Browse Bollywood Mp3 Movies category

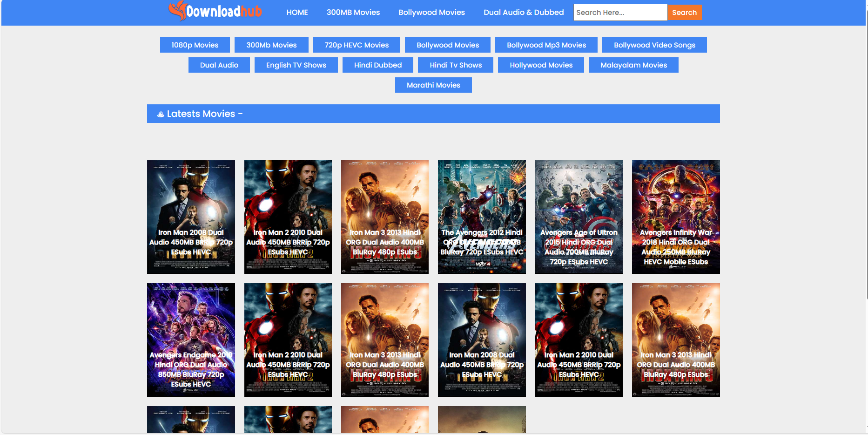pos(546,45)
